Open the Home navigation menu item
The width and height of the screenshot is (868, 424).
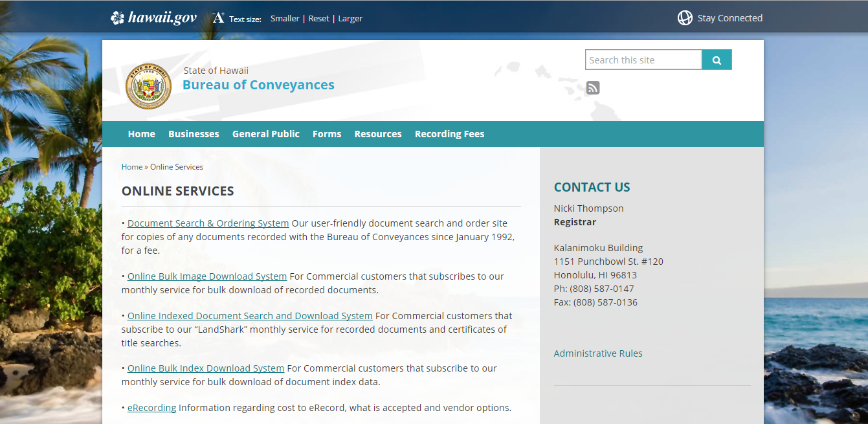point(141,133)
